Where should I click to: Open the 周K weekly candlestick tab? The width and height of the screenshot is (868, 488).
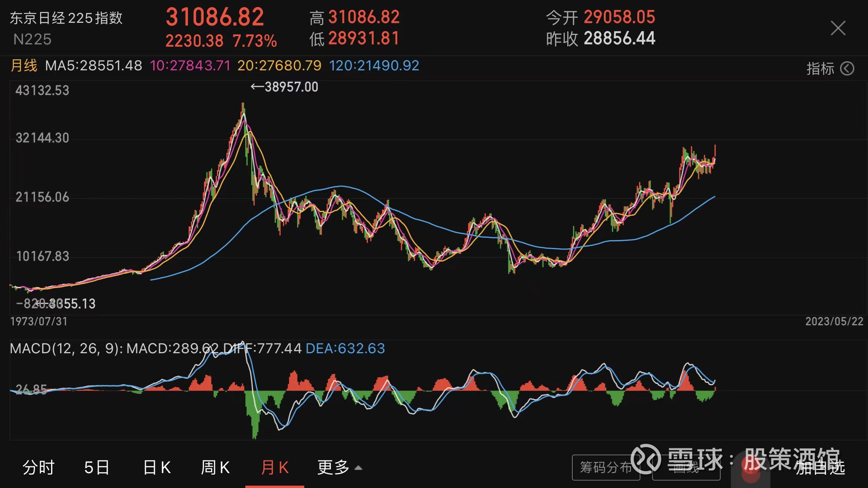[215, 468]
